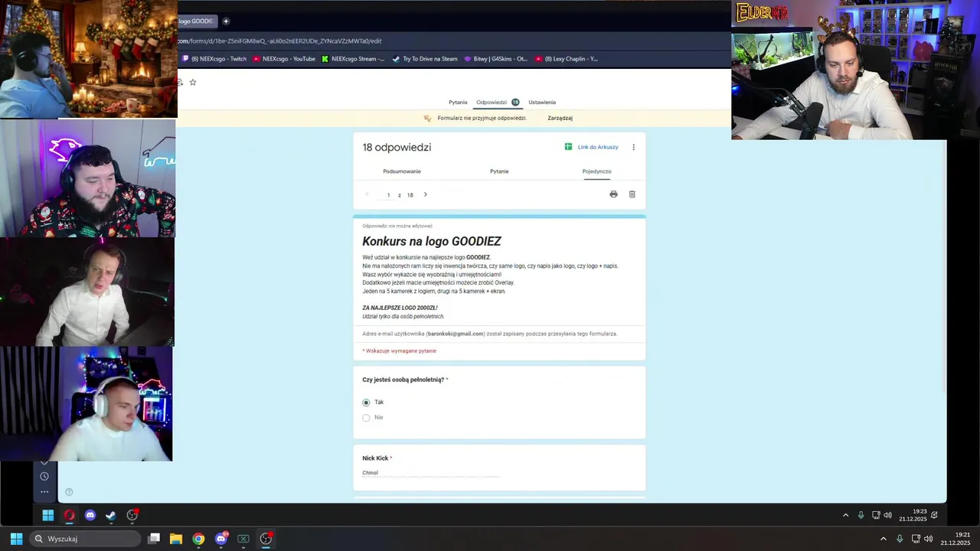Click the help question mark icon
Viewport: 980px width, 551px height.
pos(69,492)
